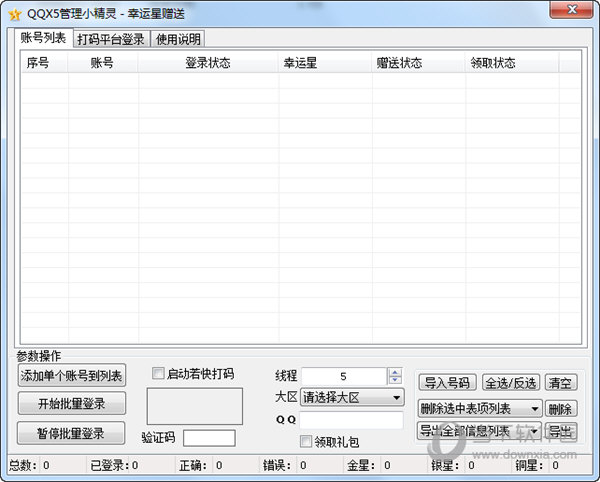Focus the 验证码 input field
Image resolution: width=600 pixels, height=482 pixels.
click(x=209, y=438)
